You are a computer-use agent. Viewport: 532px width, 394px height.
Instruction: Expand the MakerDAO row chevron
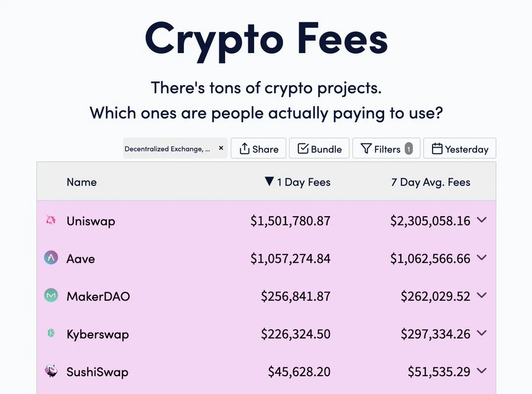(x=482, y=295)
